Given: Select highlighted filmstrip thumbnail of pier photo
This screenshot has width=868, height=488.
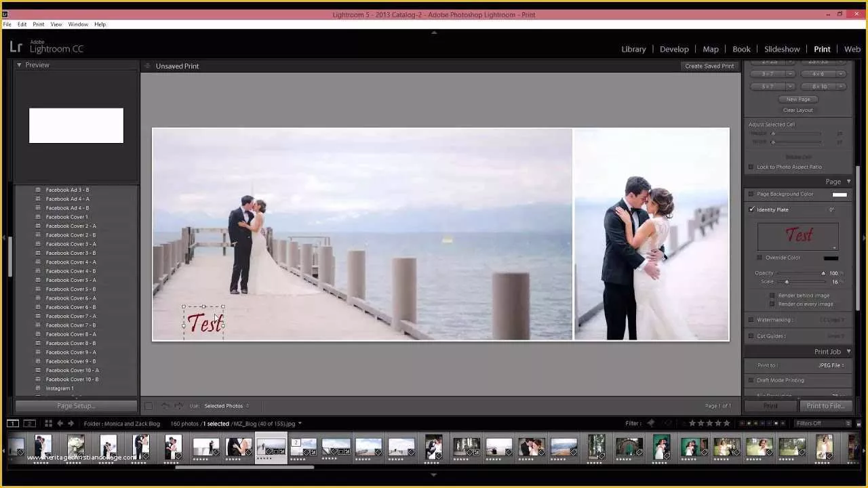Looking at the screenshot, I should click(x=271, y=447).
